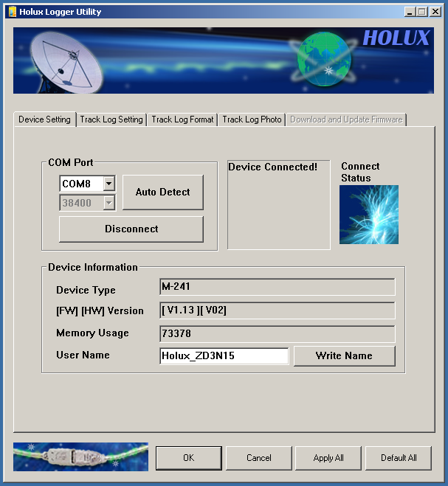Minimize the Holux Logger Utility window
Viewport: 448px width, 486px height.
tap(410, 12)
